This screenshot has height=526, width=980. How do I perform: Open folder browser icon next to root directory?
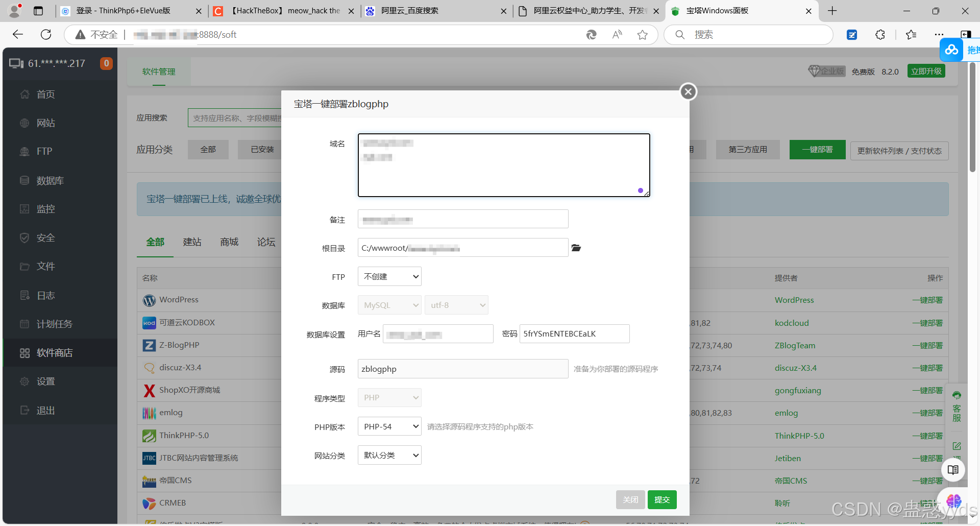(x=576, y=248)
